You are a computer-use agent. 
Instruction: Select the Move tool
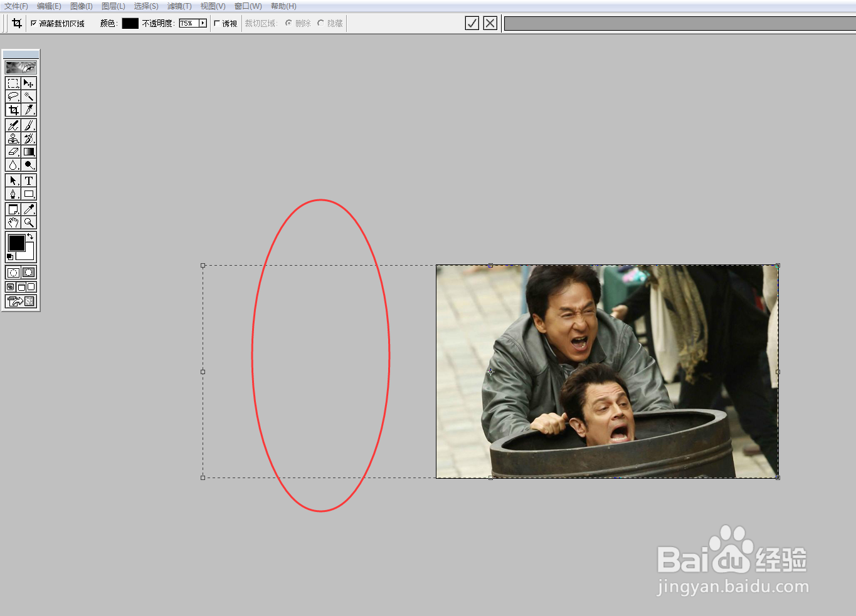29,83
